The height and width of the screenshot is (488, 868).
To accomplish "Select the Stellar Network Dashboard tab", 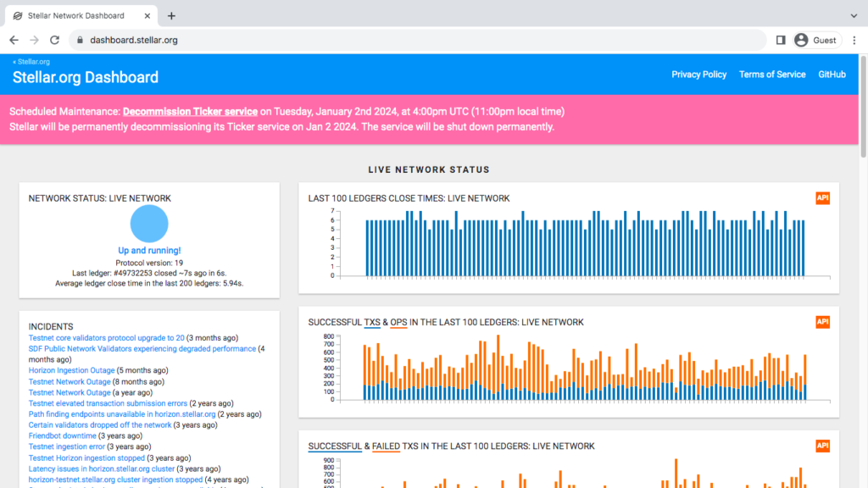I will point(76,15).
